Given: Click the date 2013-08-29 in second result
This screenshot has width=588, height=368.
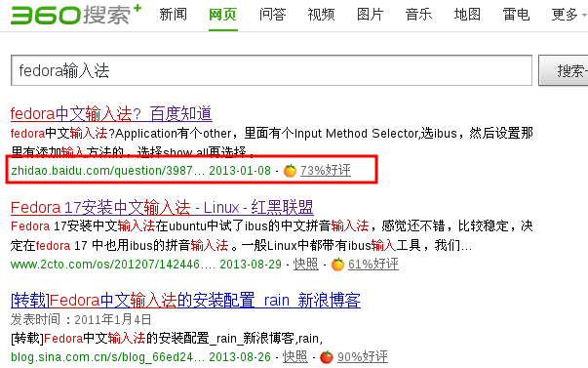Looking at the screenshot, I should [251, 265].
